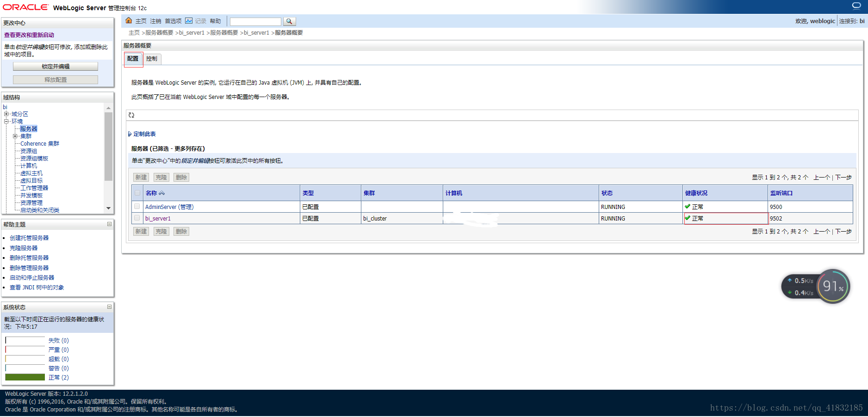868x417 pixels.
Task: Select Coherence 集群 in the tree
Action: [x=40, y=144]
